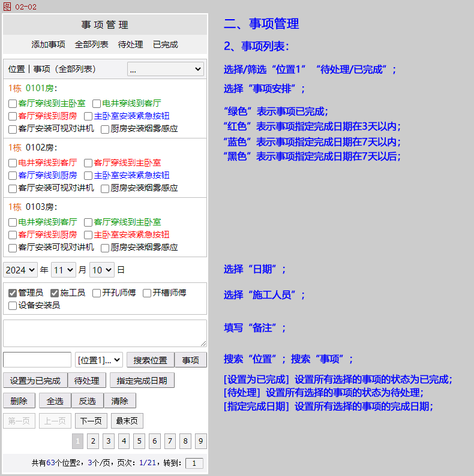This screenshot has height=476, width=474.
Task: Expand the [位置1] search scope dropdown
Action: pyautogui.click(x=99, y=360)
